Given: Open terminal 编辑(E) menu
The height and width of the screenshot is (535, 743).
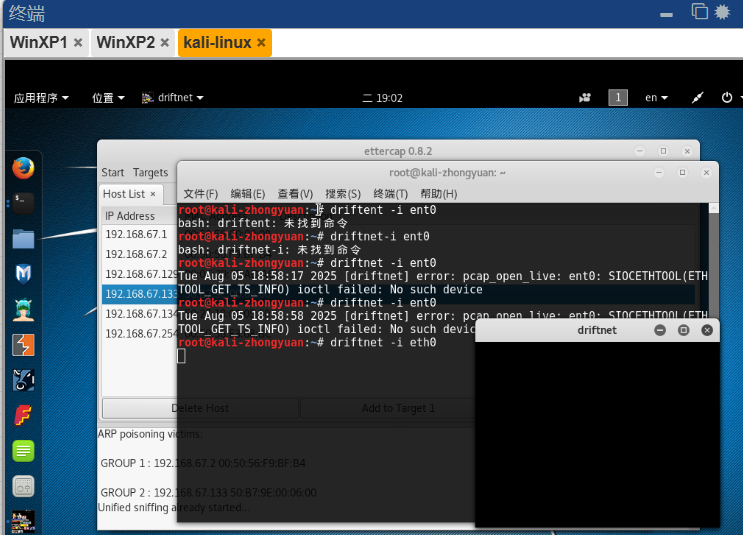Looking at the screenshot, I should pyautogui.click(x=248, y=194).
